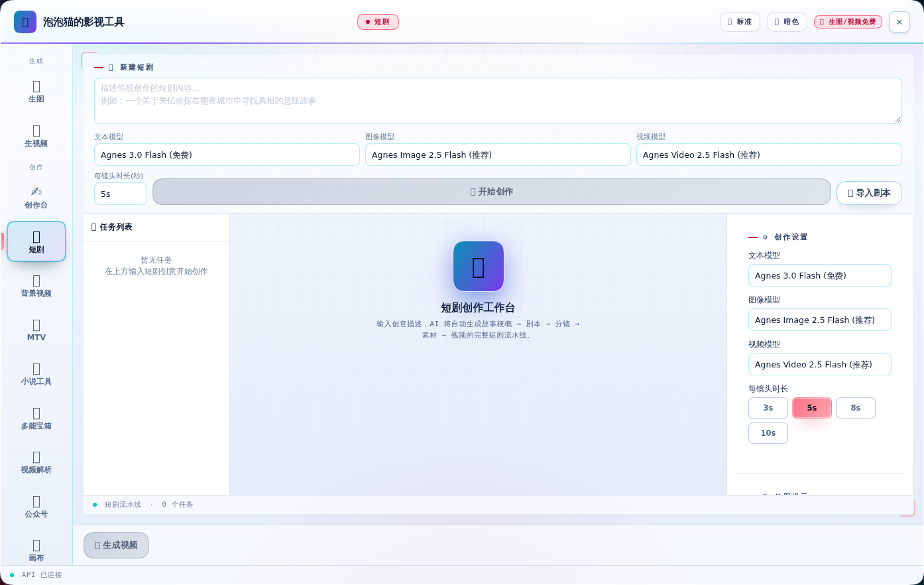Select 8s shot duration option

856,408
